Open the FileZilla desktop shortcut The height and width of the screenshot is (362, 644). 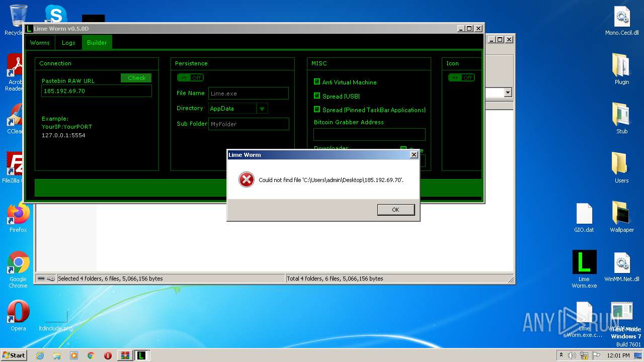[14, 167]
